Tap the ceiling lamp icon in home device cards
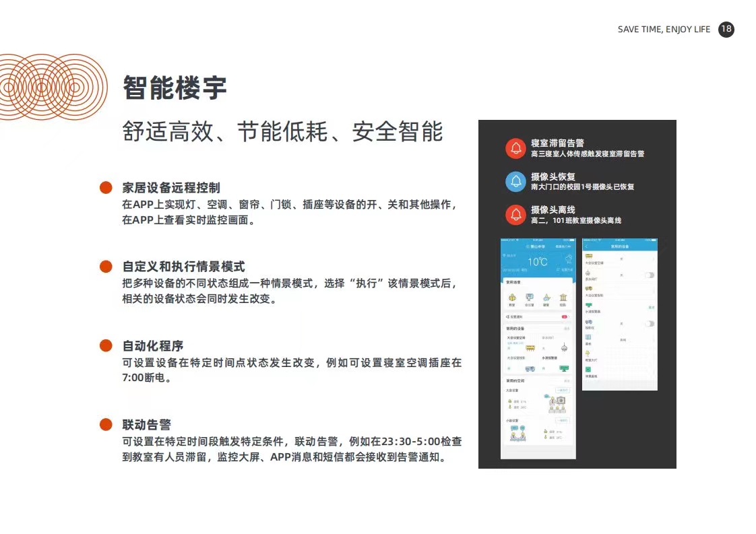Screen dimensions: 756x534 click(x=564, y=347)
